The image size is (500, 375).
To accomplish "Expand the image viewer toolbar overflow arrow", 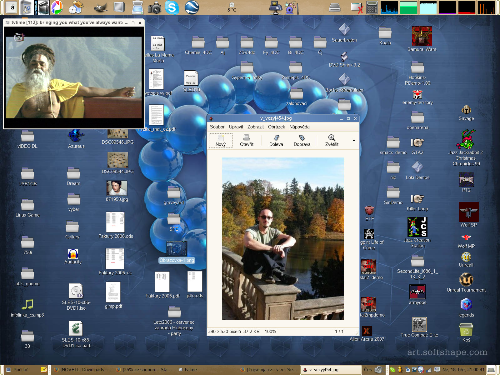I will pyautogui.click(x=354, y=141).
